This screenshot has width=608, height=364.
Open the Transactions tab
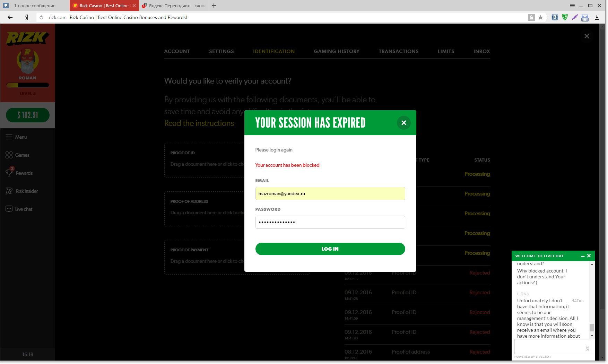click(399, 51)
